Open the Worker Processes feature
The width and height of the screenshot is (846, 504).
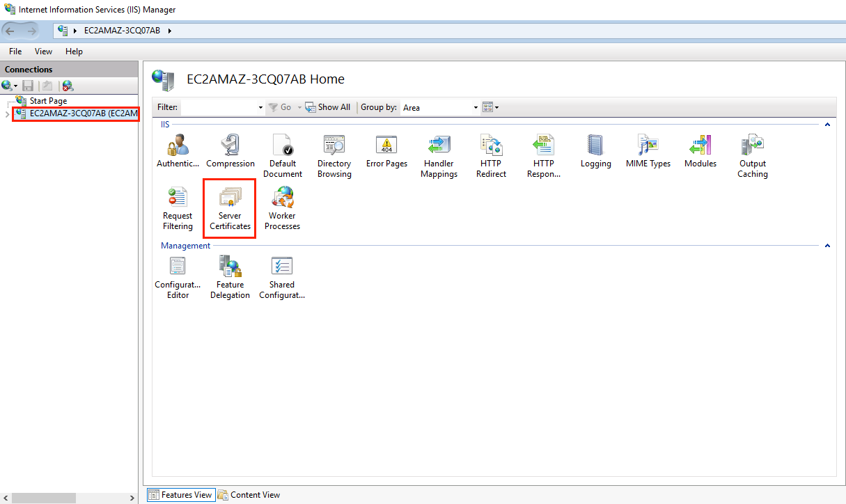[x=282, y=207]
